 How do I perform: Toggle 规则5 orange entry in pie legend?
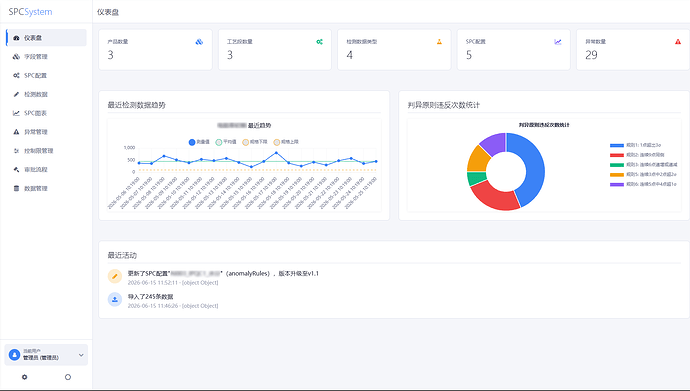pos(643,174)
